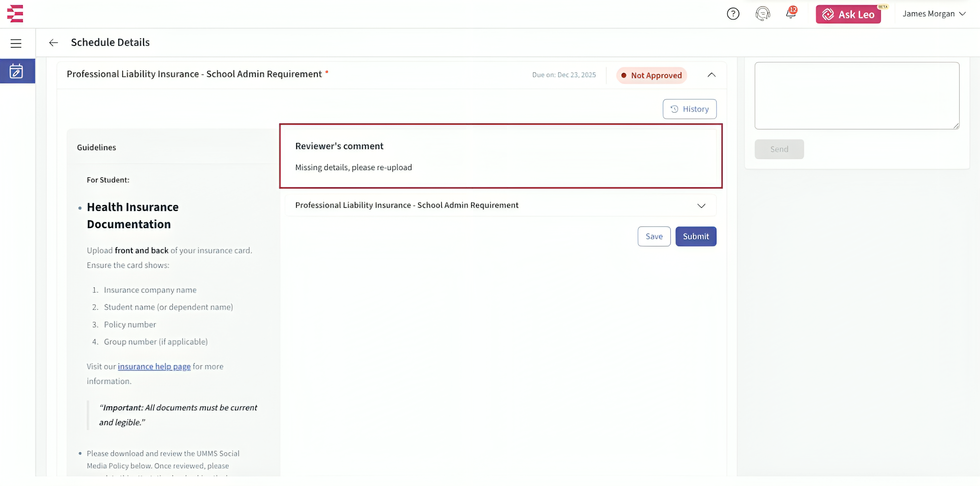Image resolution: width=980 pixels, height=486 pixels.
Task: Follow the insurance help page link
Action: (154, 366)
